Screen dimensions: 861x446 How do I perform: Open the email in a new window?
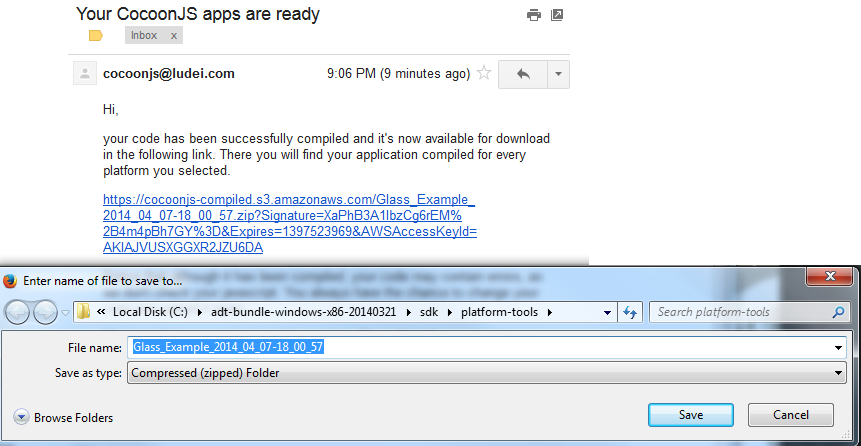point(558,15)
